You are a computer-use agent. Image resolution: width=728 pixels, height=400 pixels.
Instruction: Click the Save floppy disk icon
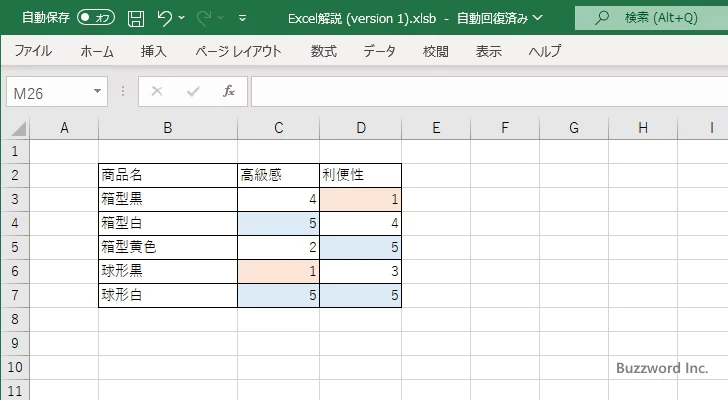[136, 19]
